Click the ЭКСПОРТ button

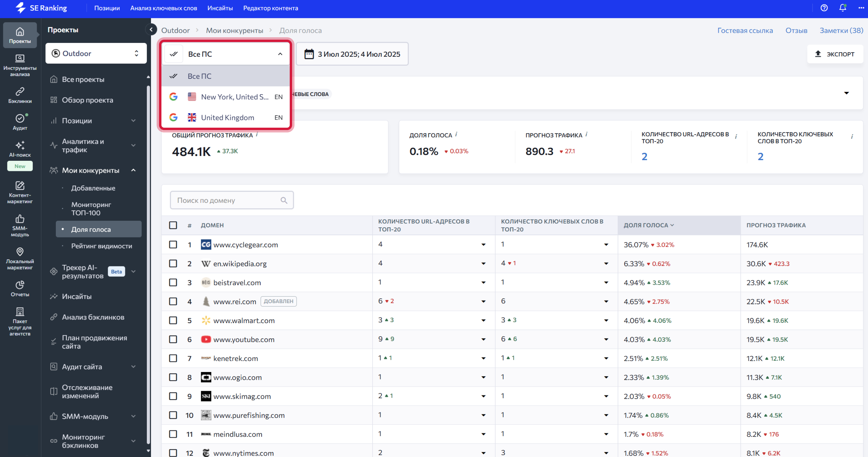click(x=835, y=54)
